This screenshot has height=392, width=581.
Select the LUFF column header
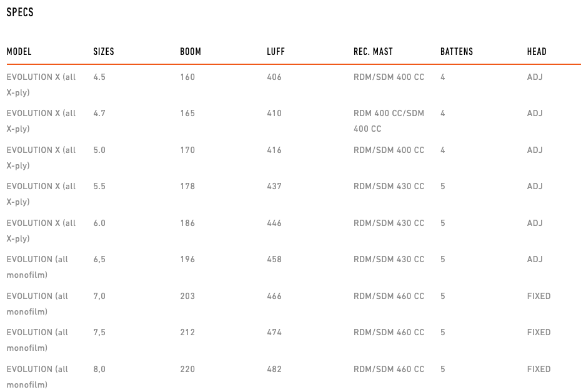click(x=276, y=51)
